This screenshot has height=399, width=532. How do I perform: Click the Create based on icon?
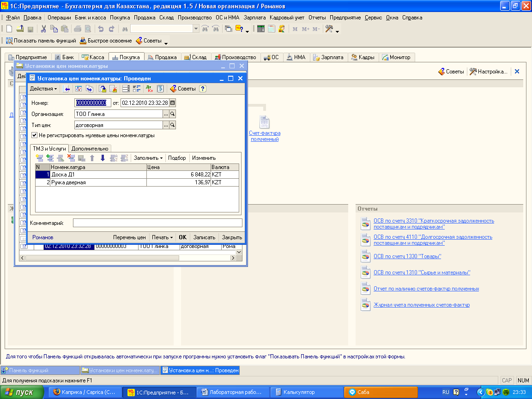(x=89, y=89)
